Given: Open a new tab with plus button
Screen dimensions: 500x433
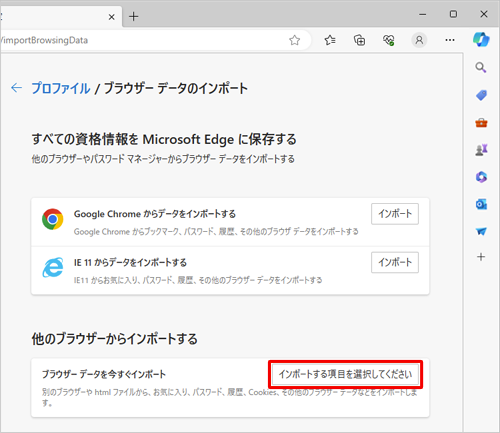Looking at the screenshot, I should [133, 16].
